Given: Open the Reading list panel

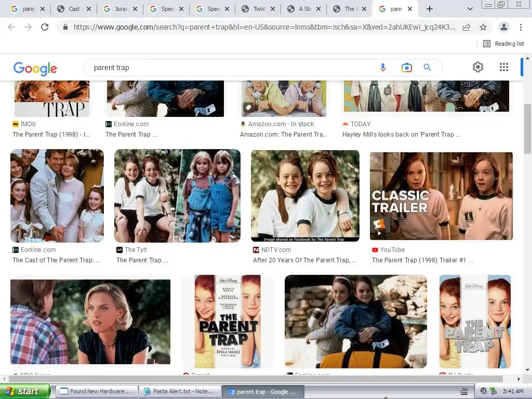Looking at the screenshot, I should 503,44.
